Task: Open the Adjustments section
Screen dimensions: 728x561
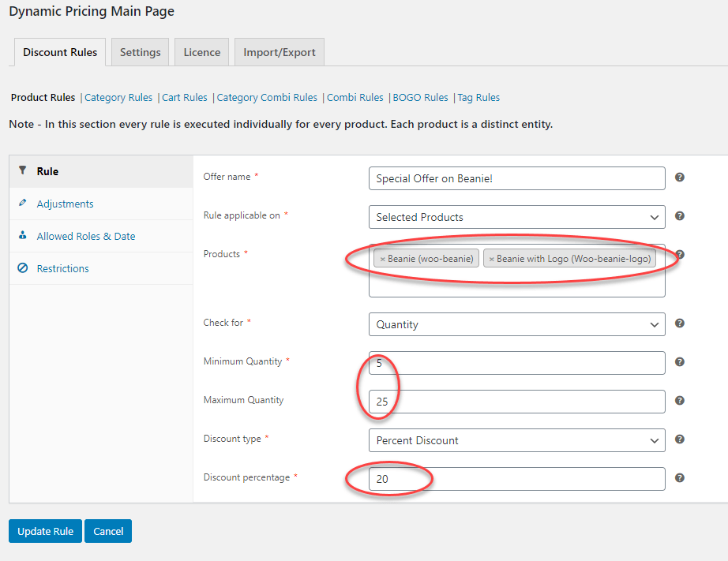Action: [101, 204]
